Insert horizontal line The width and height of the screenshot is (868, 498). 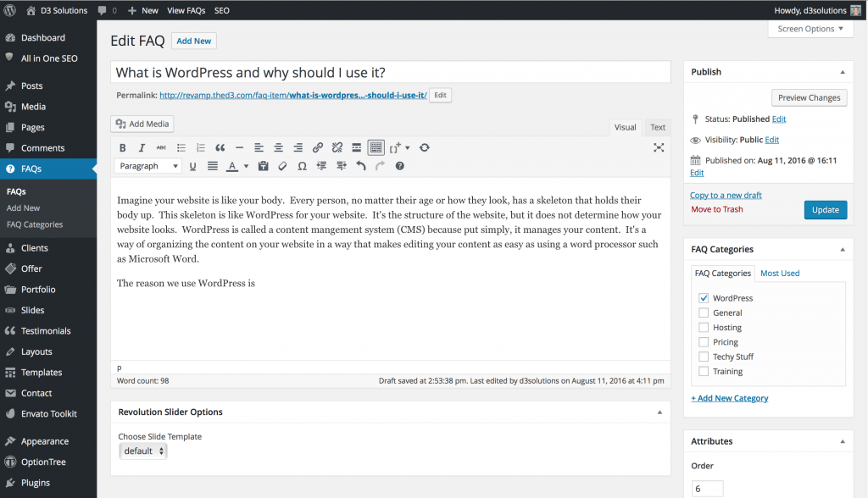(x=239, y=147)
